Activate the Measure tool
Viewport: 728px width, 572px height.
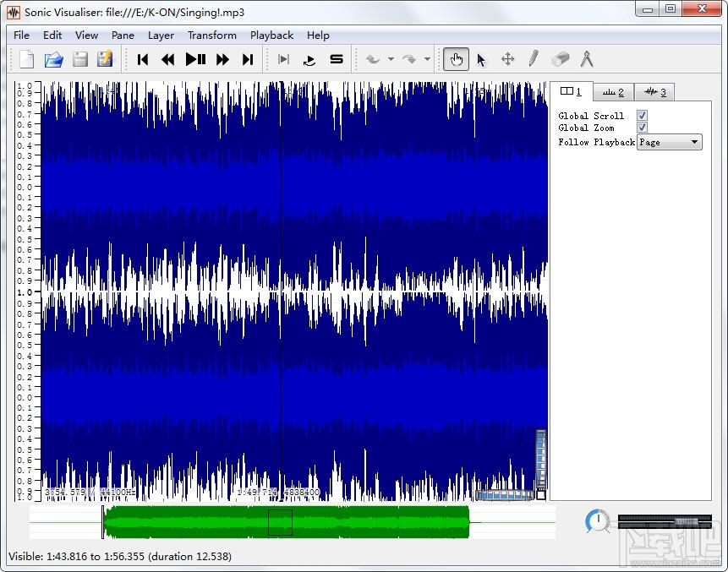(586, 59)
